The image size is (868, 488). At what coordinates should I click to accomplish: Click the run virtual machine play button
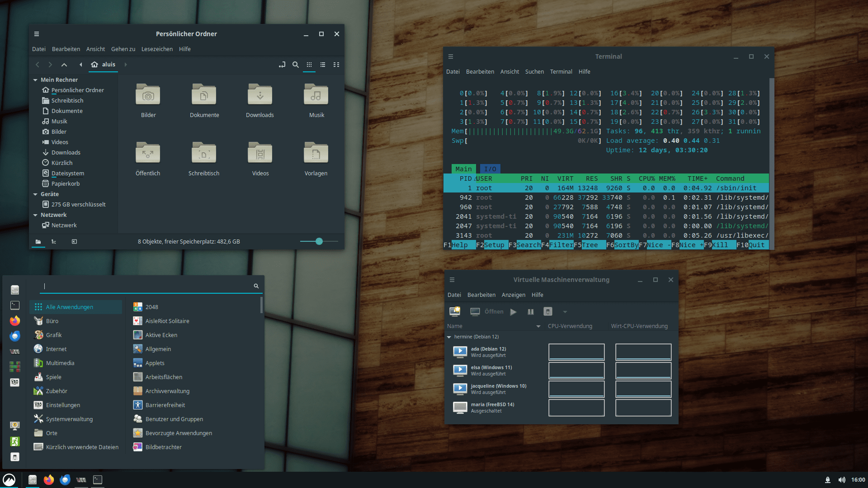513,311
